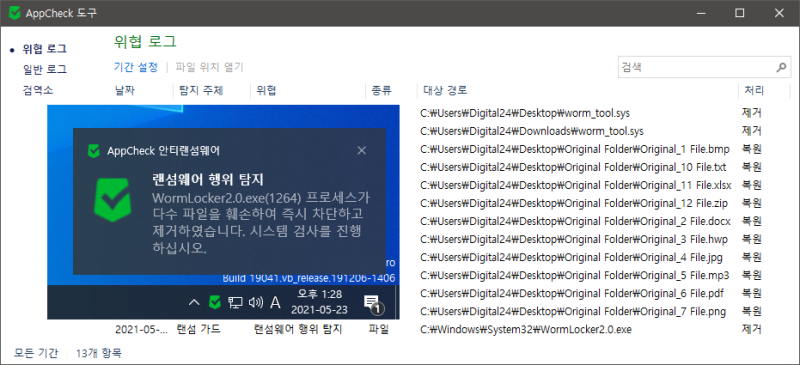Viewport: 800px width, 365px height.
Task: Sort by the 종류 column header
Action: (x=381, y=91)
